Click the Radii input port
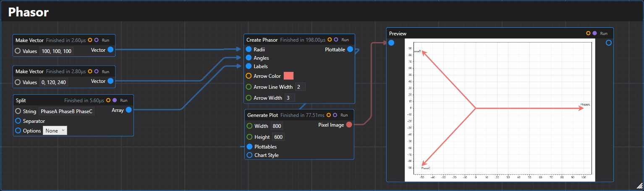Image resolution: width=644 pixels, height=191 pixels. [x=249, y=49]
